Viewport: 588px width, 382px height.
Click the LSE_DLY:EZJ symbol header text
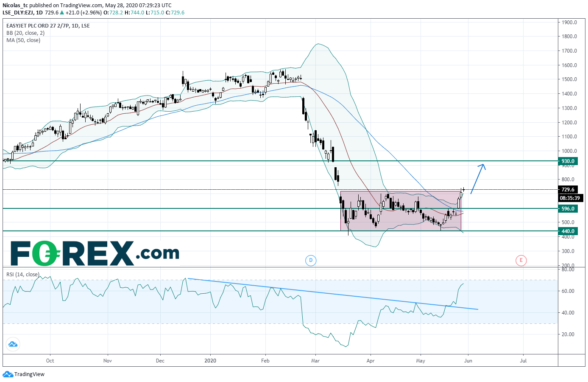click(x=18, y=13)
